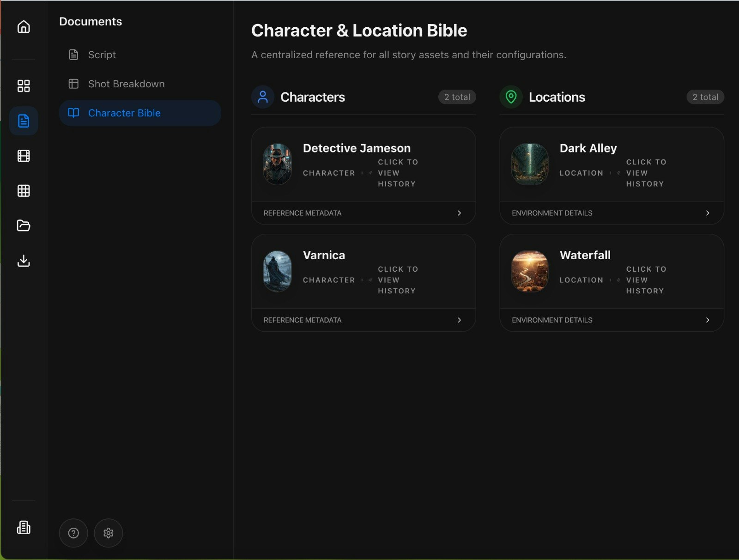View history for Varnica
This screenshot has height=560, width=739.
[398, 280]
